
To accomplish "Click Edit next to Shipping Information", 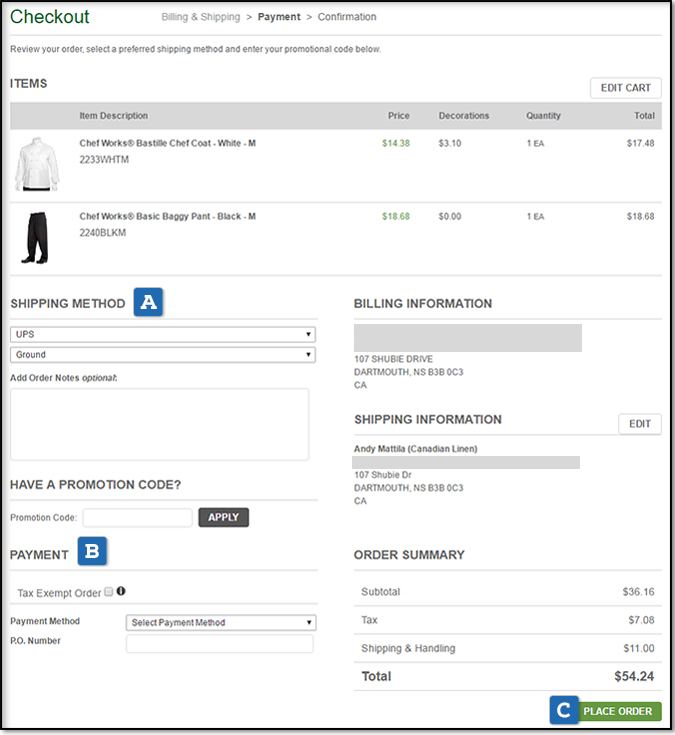I will (639, 424).
